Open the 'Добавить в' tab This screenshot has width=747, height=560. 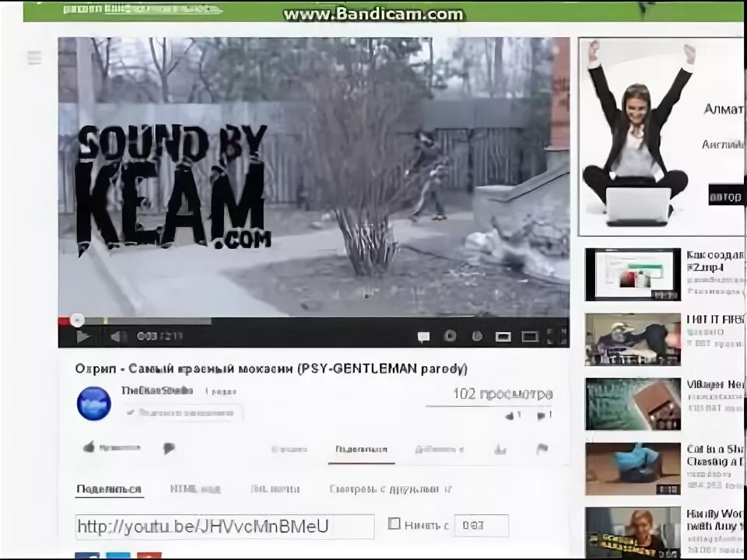pyautogui.click(x=439, y=449)
